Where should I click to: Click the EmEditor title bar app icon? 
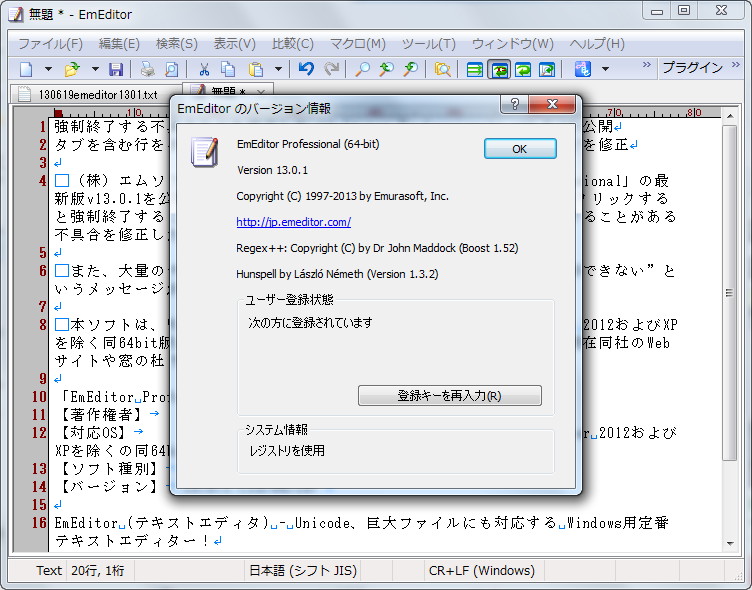(x=15, y=14)
